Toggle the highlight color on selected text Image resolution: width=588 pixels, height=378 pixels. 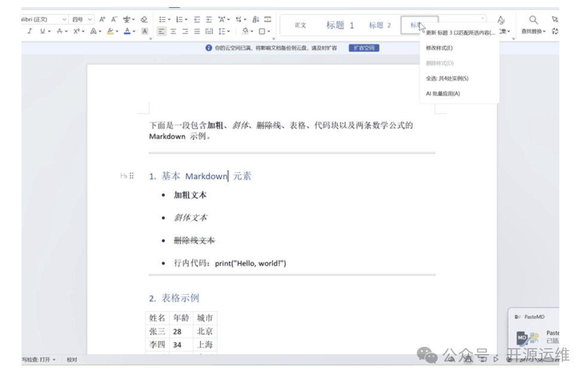[x=111, y=30]
